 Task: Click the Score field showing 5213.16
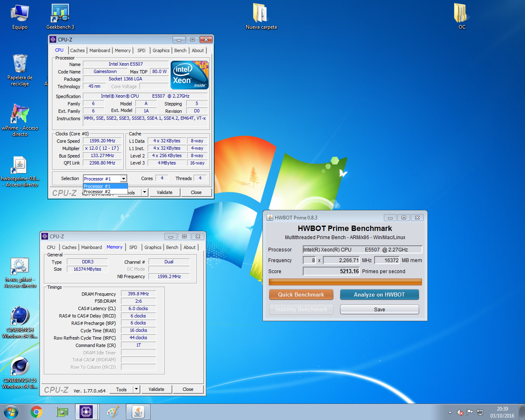point(331,271)
